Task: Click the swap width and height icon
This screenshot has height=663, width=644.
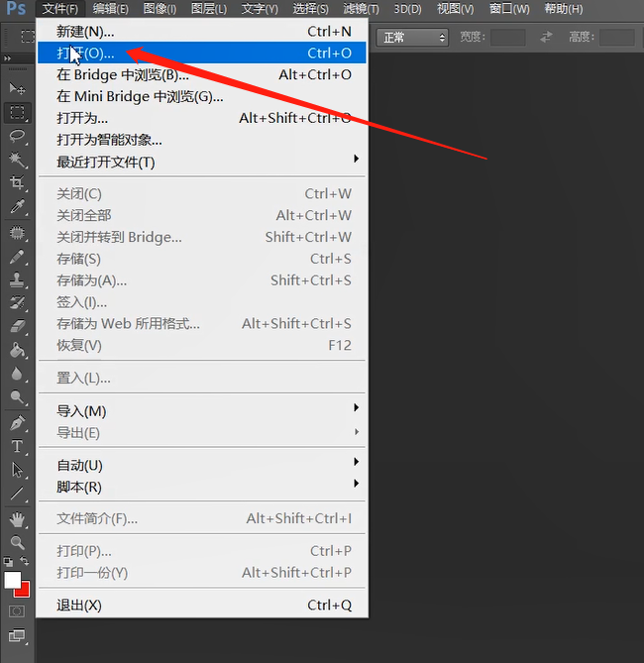Action: pos(546,37)
